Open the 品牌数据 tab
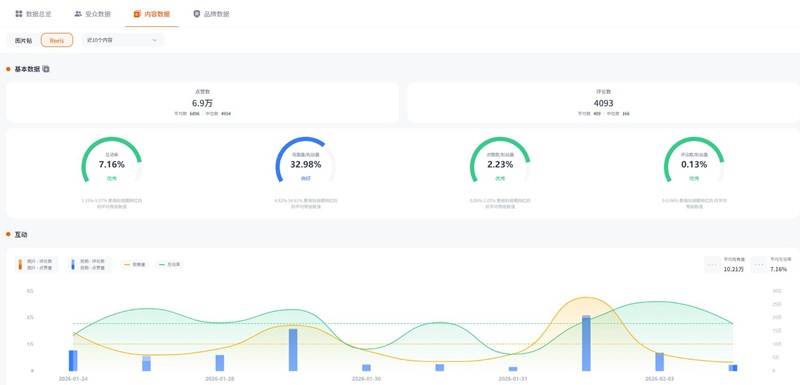 [211, 14]
